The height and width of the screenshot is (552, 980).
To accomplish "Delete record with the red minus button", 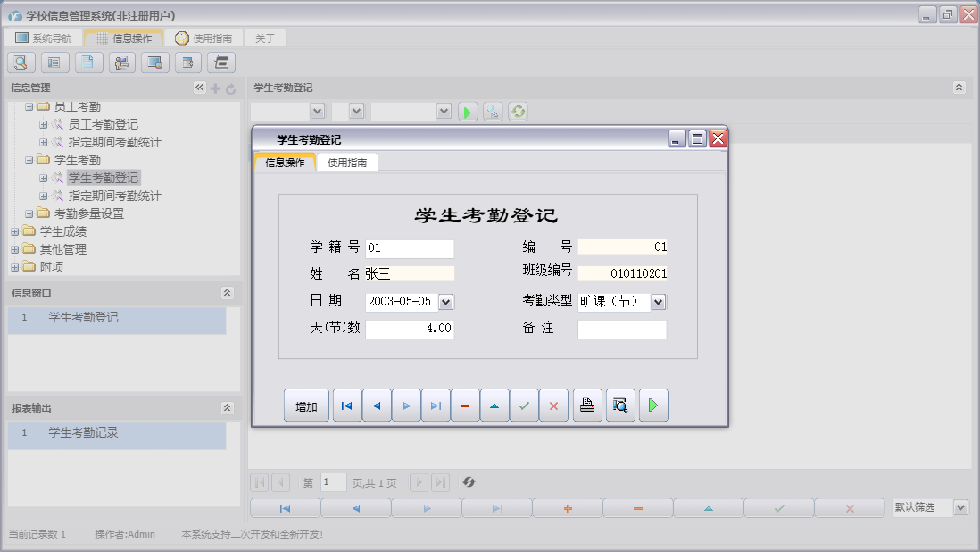I will point(465,406).
